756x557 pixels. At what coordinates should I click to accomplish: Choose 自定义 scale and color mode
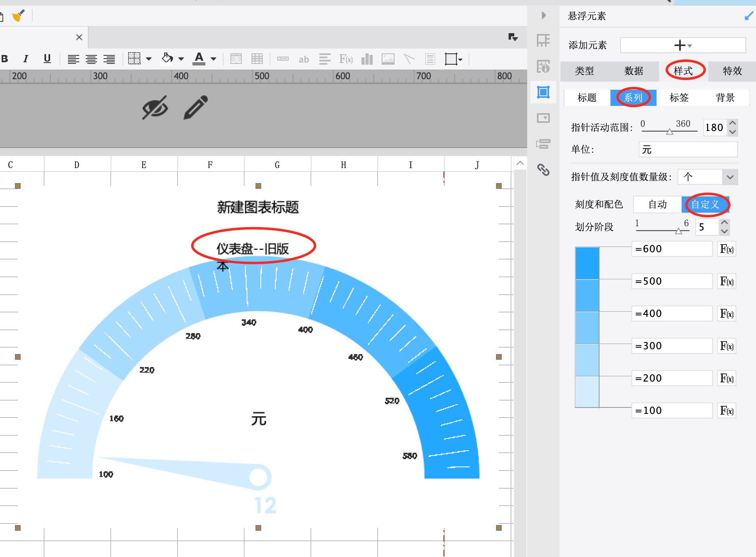(705, 205)
